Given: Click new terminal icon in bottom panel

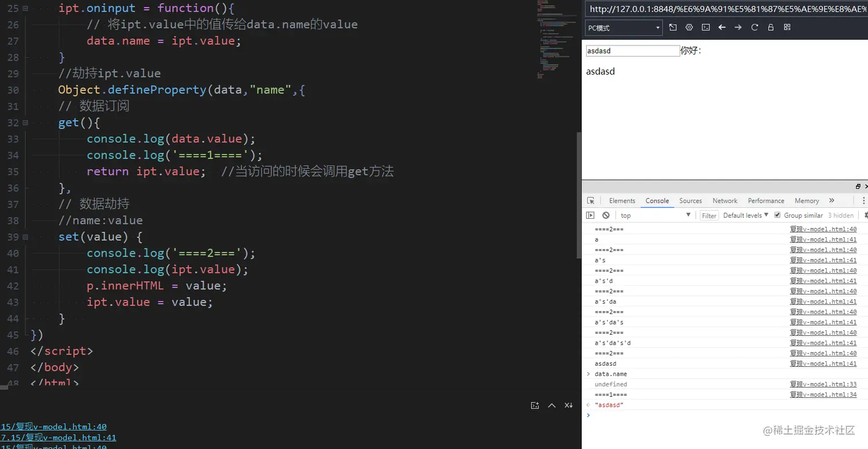Looking at the screenshot, I should (535, 405).
